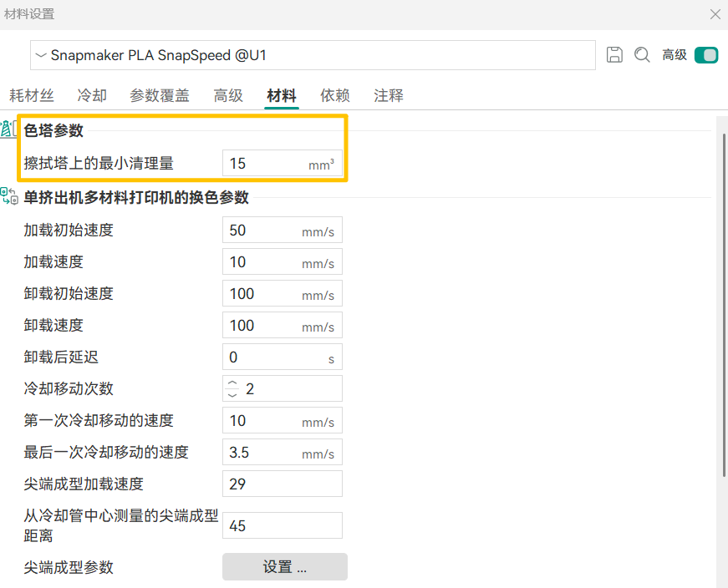728x588 pixels.
Task: Select the 依赖 tab
Action: click(334, 95)
